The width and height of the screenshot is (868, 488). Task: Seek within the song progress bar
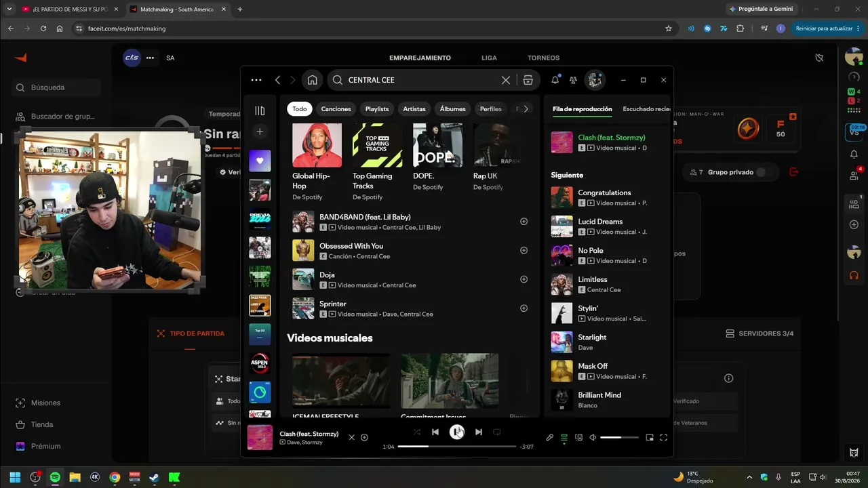457,447
